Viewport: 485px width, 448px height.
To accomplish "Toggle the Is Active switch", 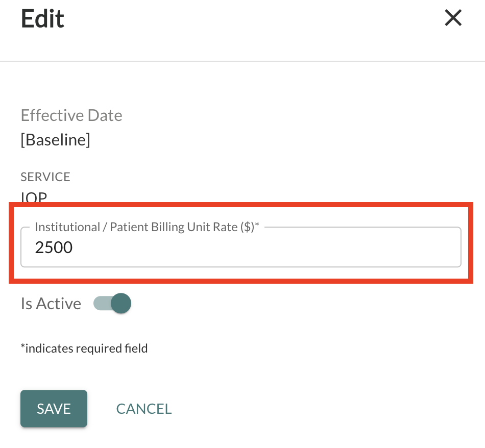I will [x=112, y=304].
